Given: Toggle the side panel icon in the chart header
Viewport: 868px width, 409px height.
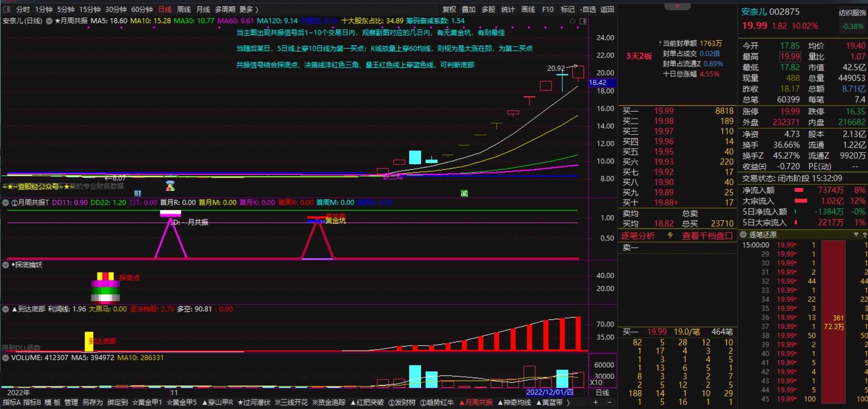Looking at the screenshot, I should 583,21.
